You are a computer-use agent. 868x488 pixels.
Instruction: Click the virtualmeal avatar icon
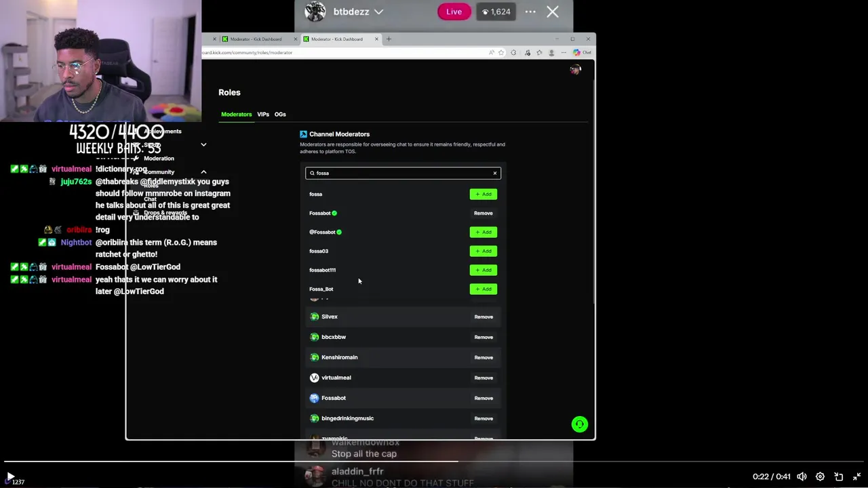click(315, 378)
